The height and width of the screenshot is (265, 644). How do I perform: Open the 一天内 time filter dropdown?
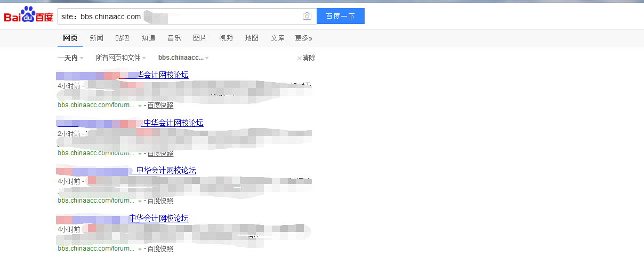tap(70, 58)
